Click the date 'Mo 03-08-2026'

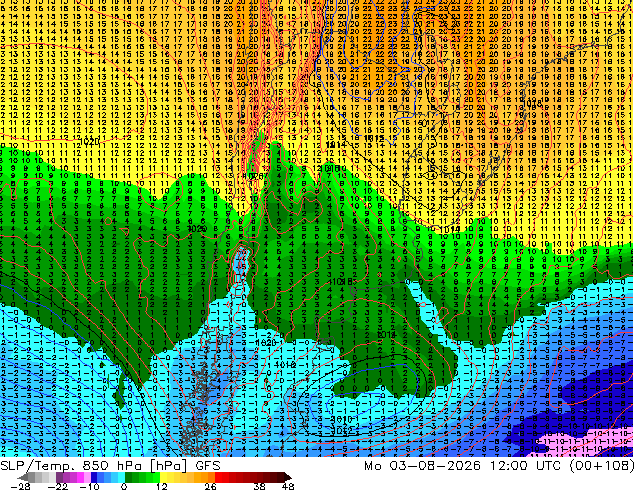(422, 466)
